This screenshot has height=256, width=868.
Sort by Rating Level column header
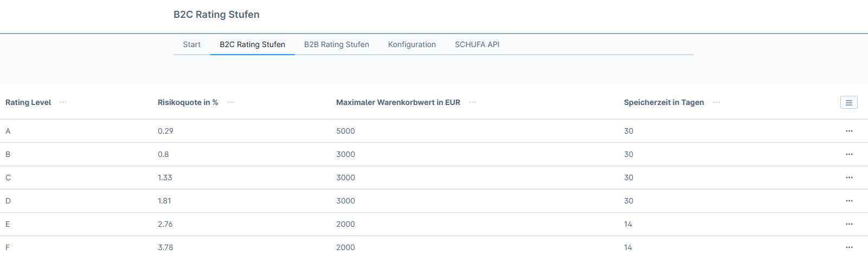pos(28,102)
